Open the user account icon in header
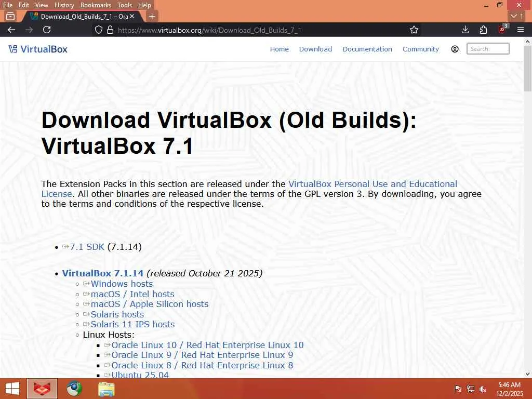 point(455,49)
